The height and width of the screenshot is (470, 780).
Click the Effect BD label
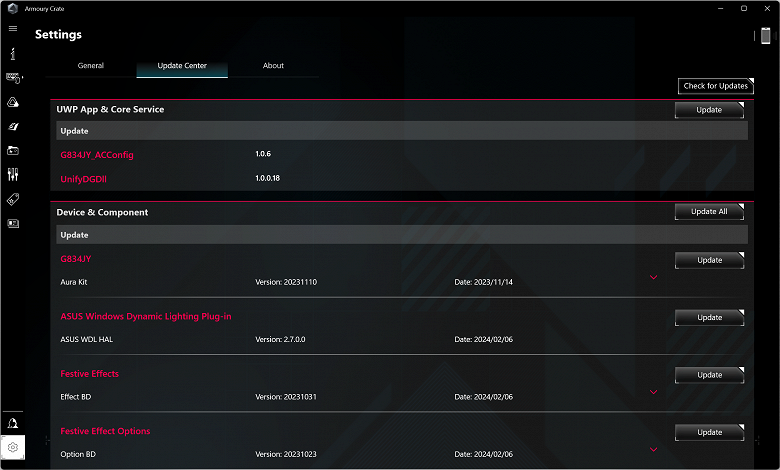tap(76, 397)
